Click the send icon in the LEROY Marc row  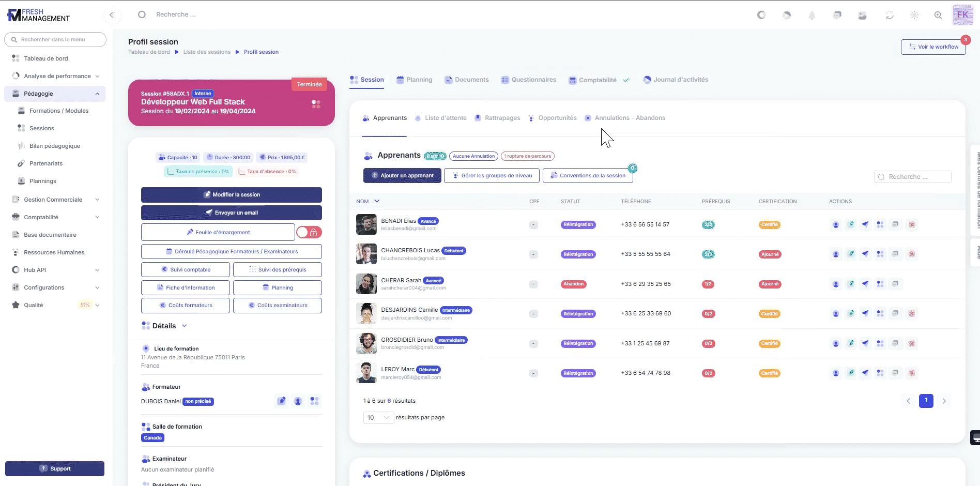865,373
